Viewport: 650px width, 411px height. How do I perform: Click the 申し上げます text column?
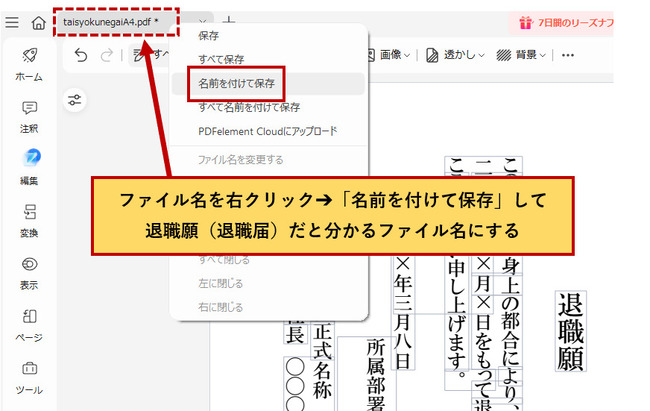tap(456, 314)
